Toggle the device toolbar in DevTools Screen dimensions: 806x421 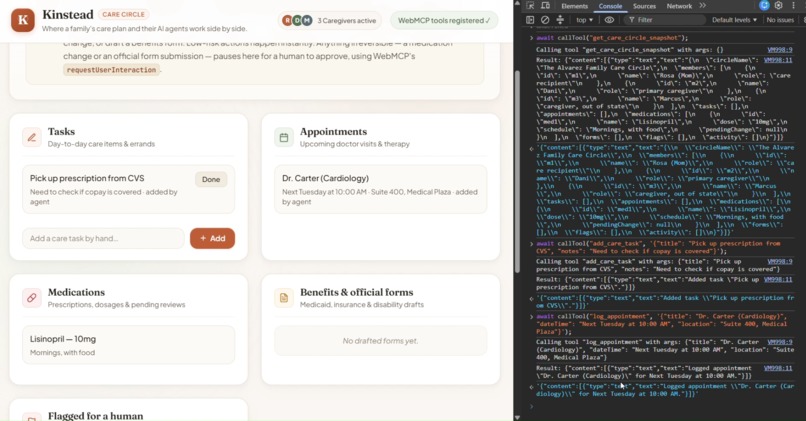[545, 6]
